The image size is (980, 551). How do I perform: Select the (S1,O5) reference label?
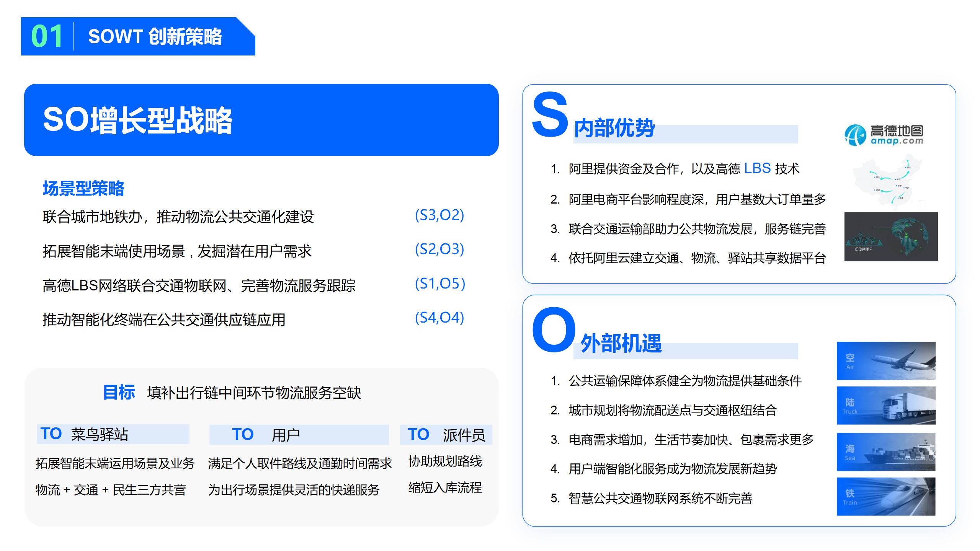[439, 284]
